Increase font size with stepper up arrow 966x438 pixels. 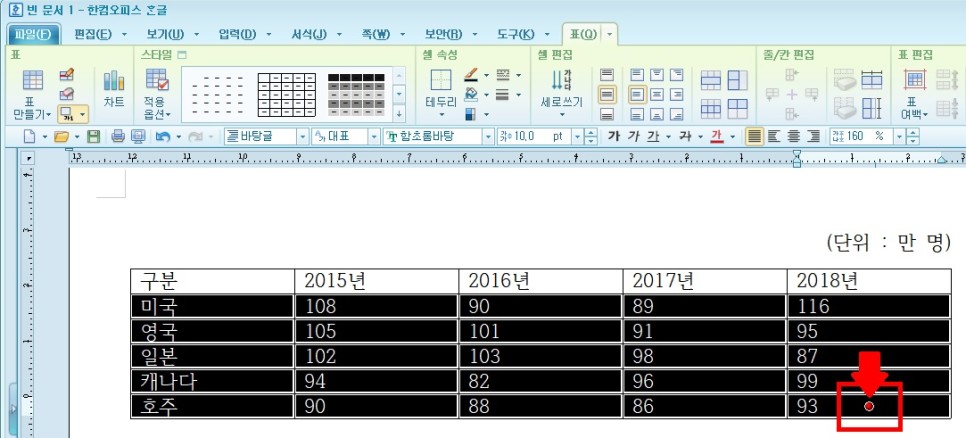coord(591,133)
